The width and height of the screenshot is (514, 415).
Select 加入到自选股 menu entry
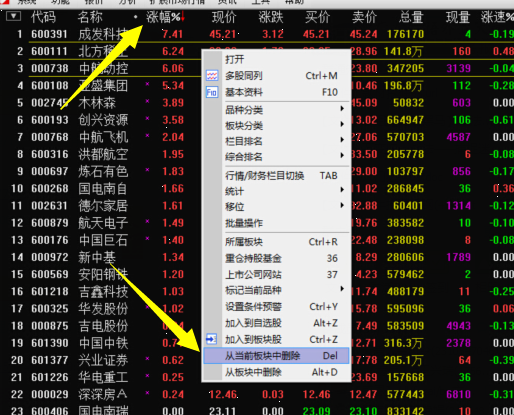pyautogui.click(x=276, y=323)
